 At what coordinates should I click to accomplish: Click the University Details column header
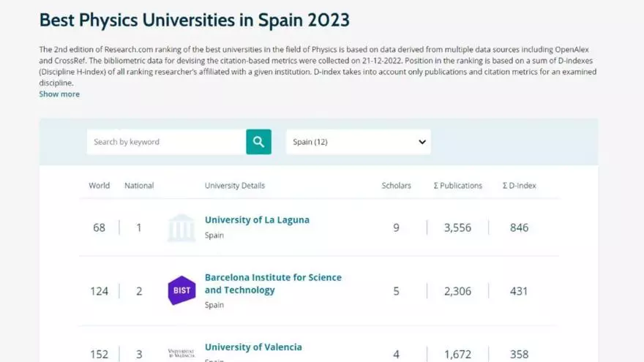235,186
